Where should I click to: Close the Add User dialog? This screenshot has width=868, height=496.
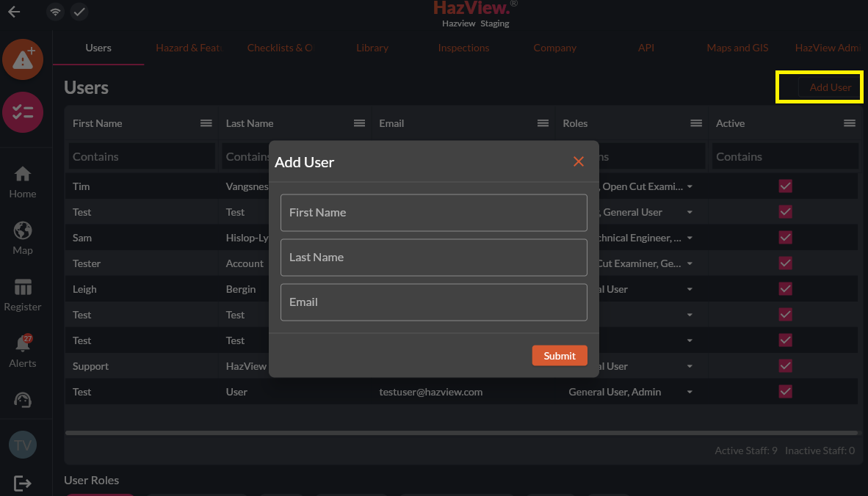point(579,161)
